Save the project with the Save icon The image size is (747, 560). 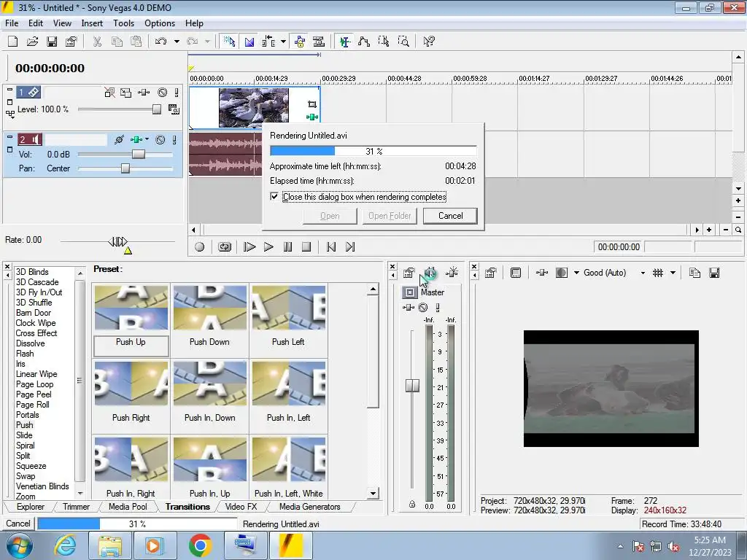tap(52, 42)
